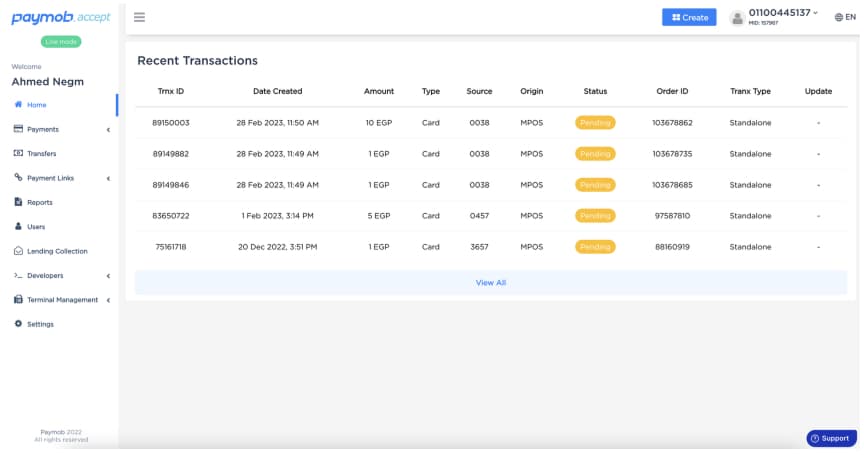Click Pending status of transaction 75161718
Image resolution: width=864 pixels, height=455 pixels.
[x=595, y=247]
